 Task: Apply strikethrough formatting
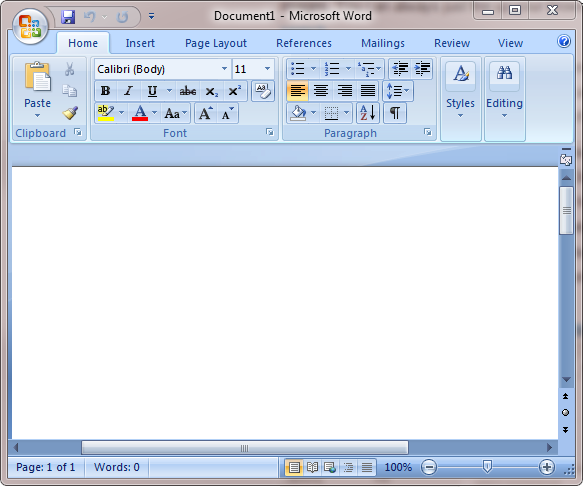point(188,91)
